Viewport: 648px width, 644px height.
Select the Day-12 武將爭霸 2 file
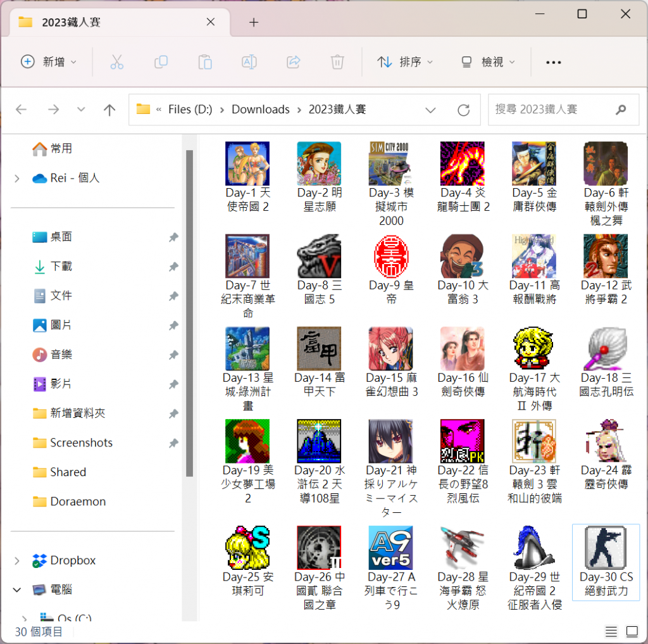606,269
